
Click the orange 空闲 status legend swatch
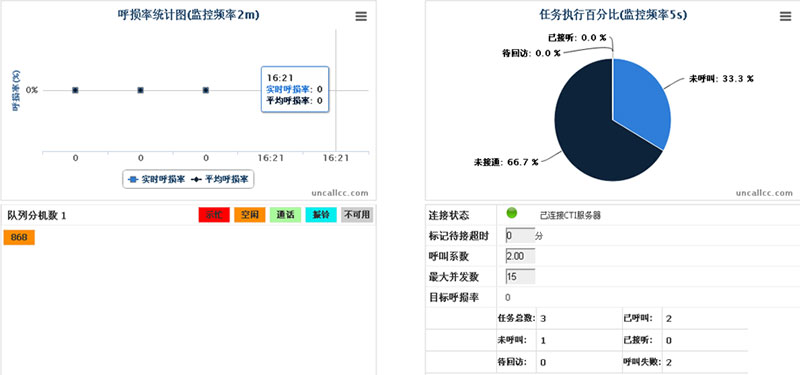(250, 215)
